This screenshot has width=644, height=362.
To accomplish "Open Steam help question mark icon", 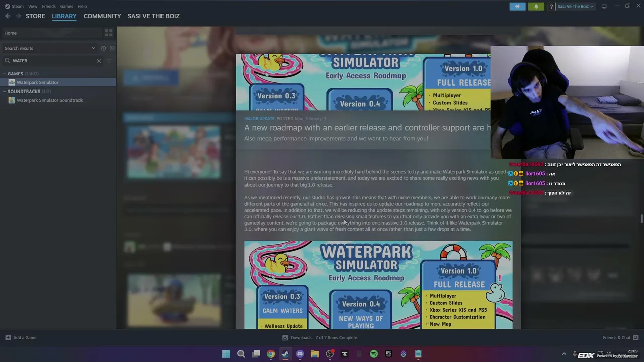I will [551, 6].
